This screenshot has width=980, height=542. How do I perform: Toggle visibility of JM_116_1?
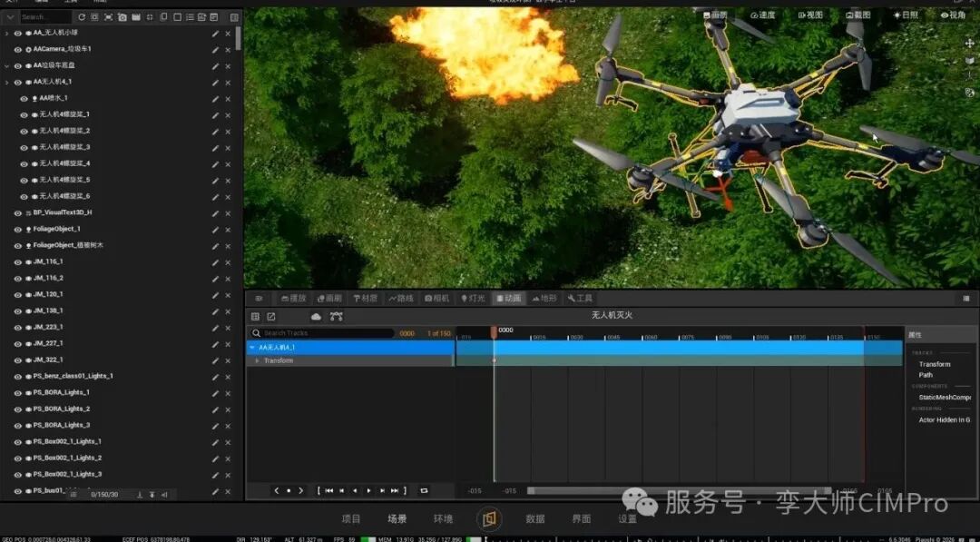[x=18, y=262]
